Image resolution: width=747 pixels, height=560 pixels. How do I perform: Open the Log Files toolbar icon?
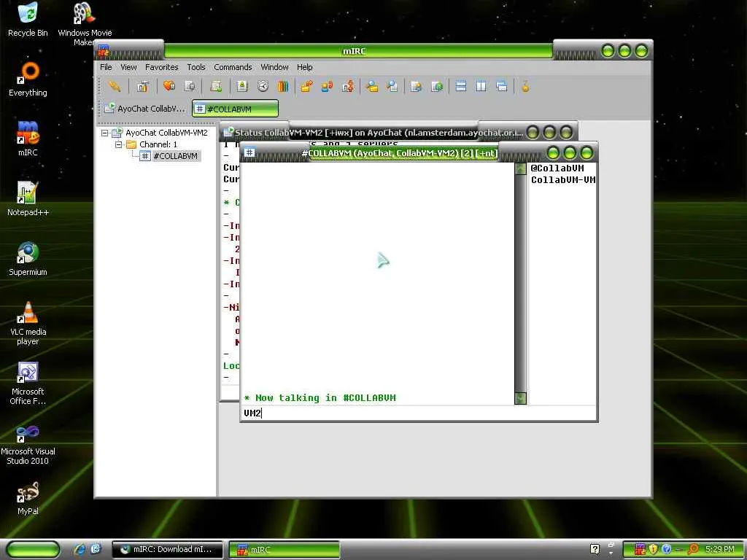(x=392, y=86)
